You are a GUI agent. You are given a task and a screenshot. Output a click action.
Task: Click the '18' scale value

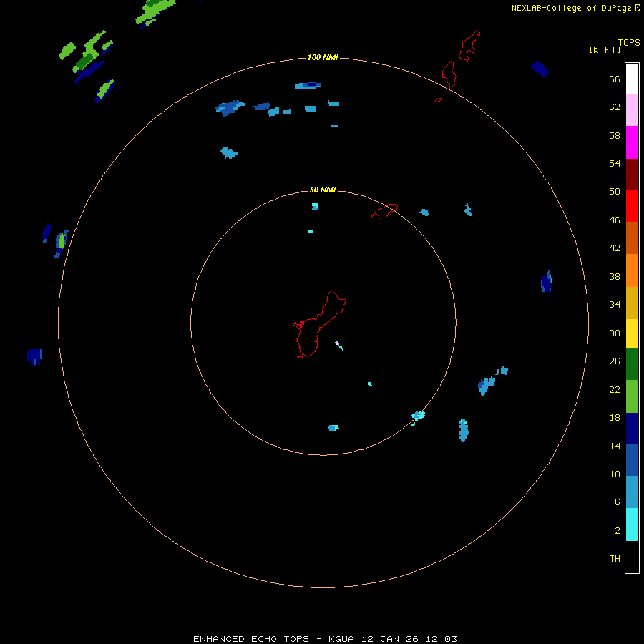[x=615, y=418]
